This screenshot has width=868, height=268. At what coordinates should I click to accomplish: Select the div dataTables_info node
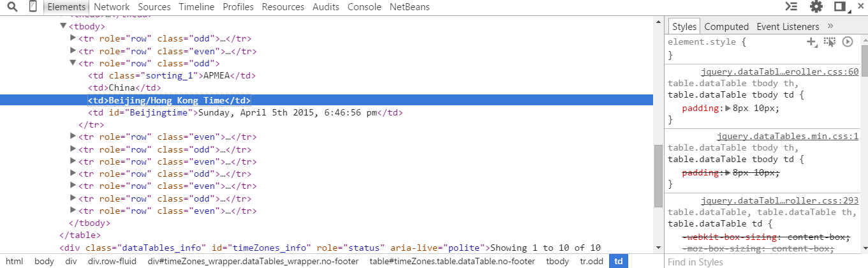click(x=330, y=248)
